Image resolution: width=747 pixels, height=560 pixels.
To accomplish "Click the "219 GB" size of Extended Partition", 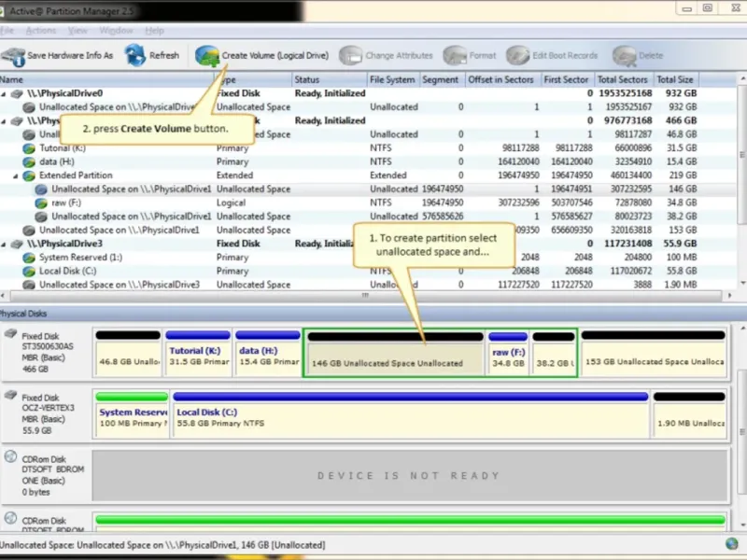I will (x=683, y=175).
